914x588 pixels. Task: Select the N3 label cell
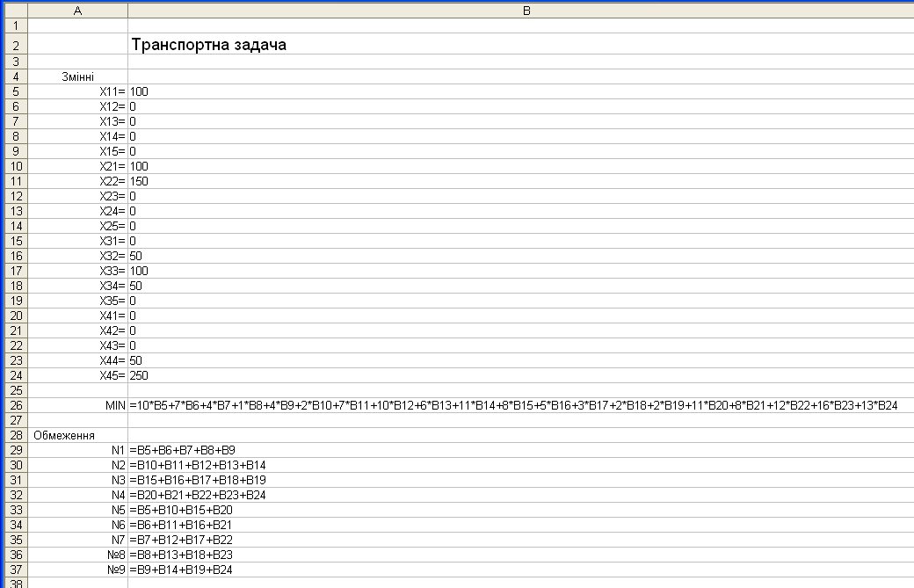(x=77, y=480)
